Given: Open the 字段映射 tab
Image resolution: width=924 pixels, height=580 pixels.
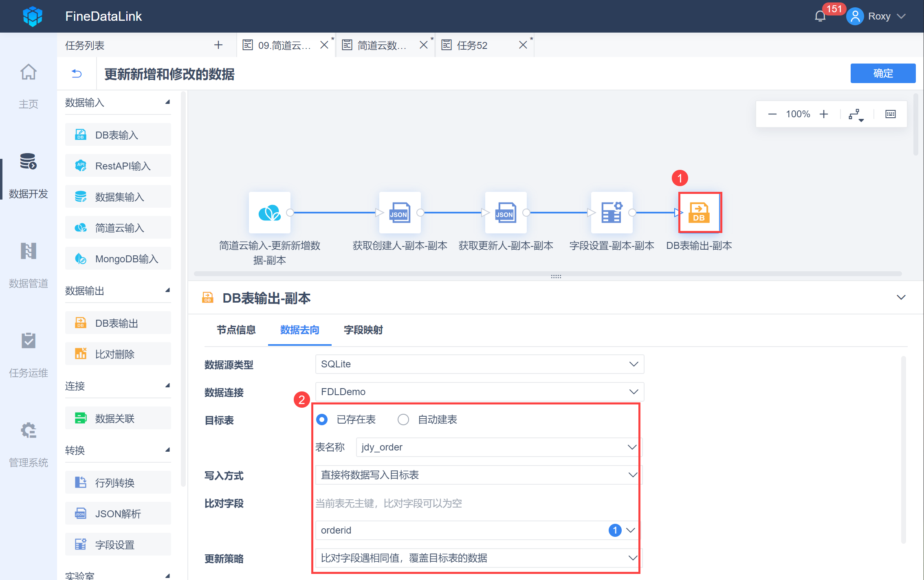Looking at the screenshot, I should click(363, 330).
